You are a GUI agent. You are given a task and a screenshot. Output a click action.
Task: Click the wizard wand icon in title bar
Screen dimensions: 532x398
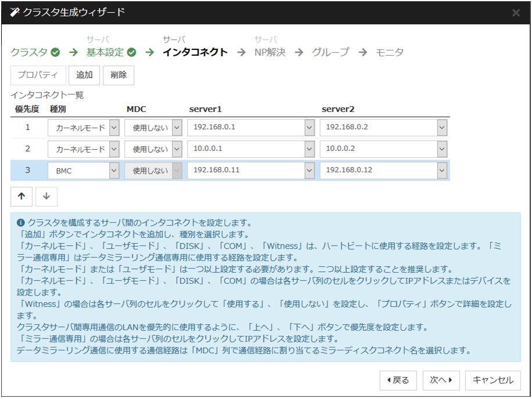[15, 12]
